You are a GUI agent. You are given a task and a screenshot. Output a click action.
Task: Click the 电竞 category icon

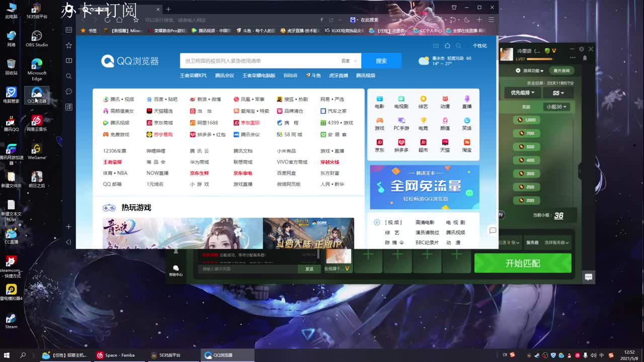(x=423, y=124)
